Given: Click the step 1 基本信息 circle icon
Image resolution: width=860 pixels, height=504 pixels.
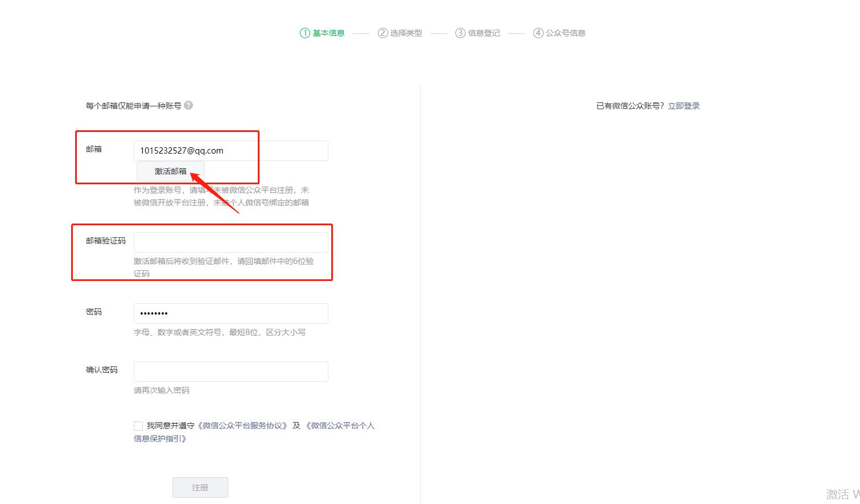Looking at the screenshot, I should (x=305, y=33).
